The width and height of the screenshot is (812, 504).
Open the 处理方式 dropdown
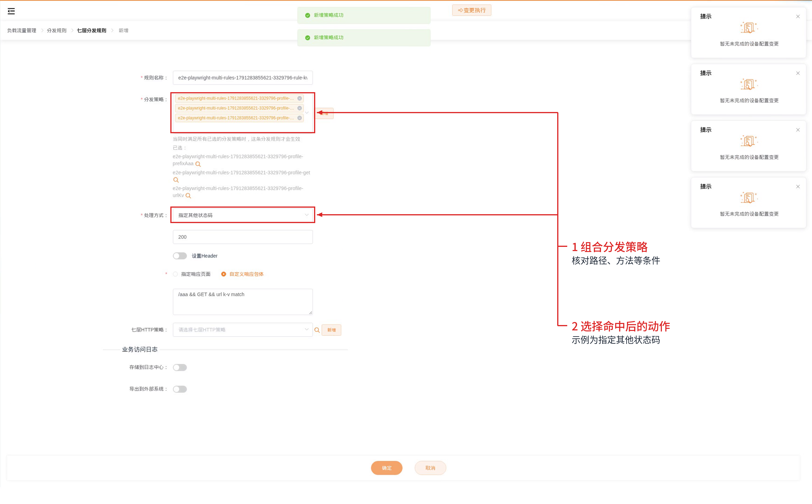243,215
